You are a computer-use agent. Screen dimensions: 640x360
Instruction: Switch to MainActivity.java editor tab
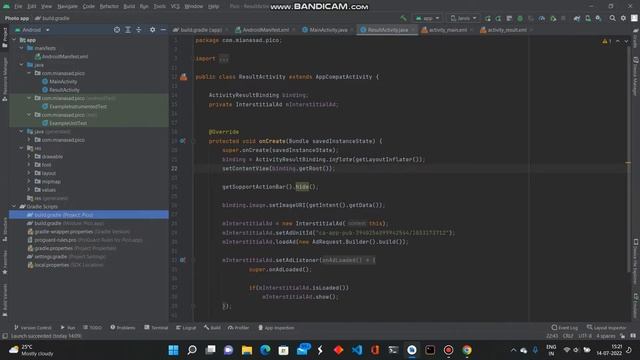pos(325,30)
